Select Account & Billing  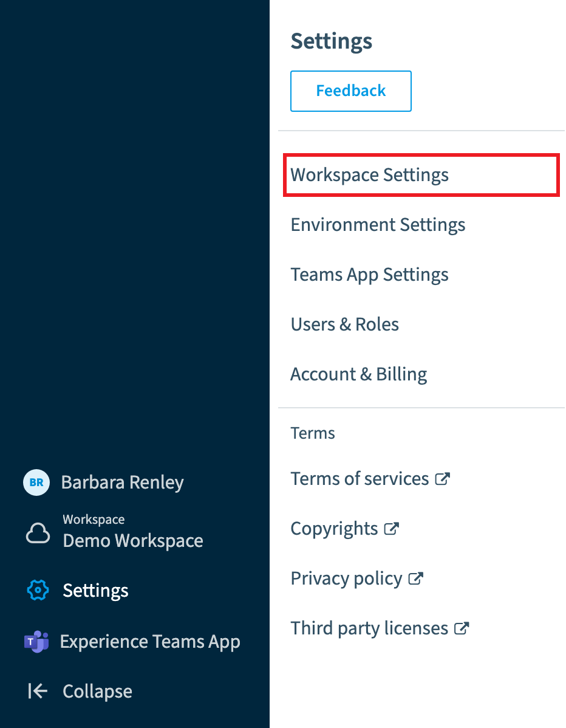tap(359, 374)
